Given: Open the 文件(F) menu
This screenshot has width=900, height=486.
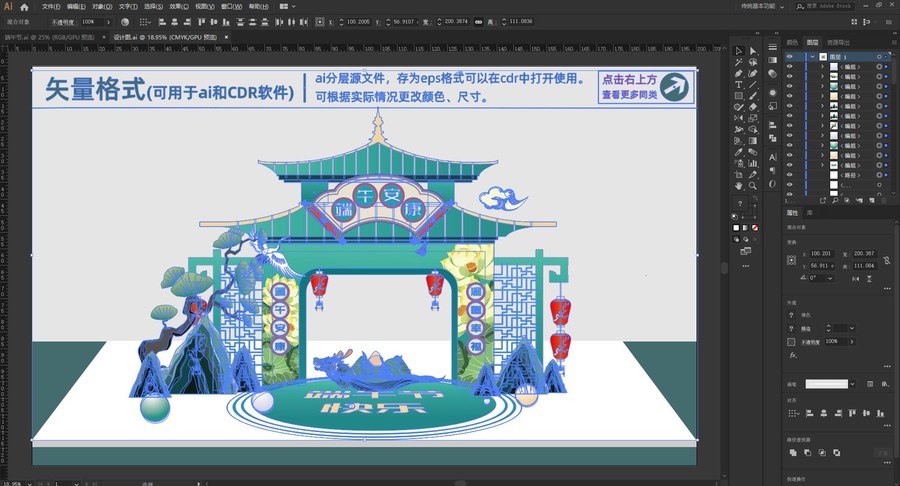Looking at the screenshot, I should (x=51, y=6).
